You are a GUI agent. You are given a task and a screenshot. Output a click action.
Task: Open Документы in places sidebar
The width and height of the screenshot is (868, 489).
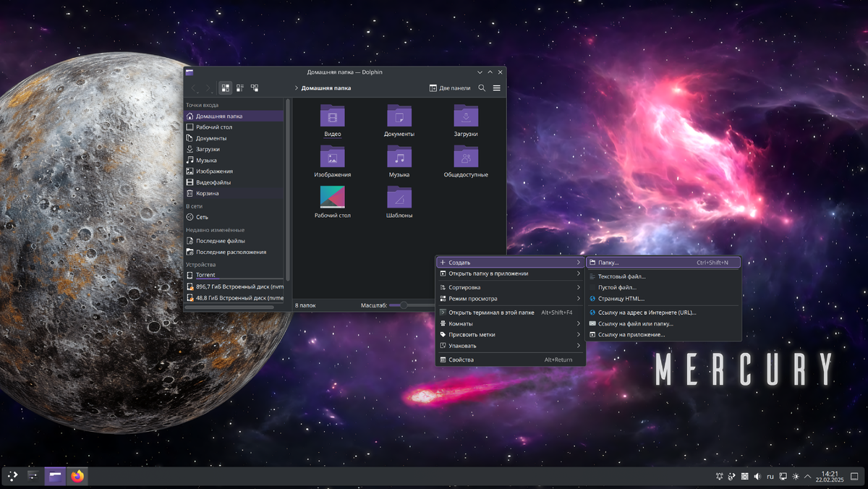234,137
